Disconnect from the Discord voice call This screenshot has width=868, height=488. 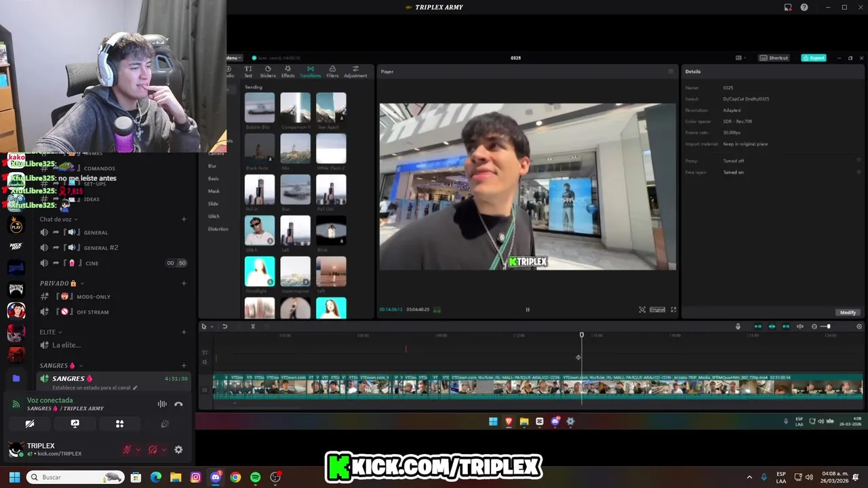point(178,404)
